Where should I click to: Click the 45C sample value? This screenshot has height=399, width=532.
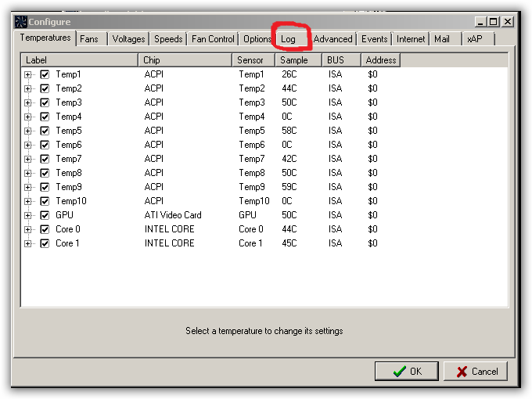289,243
